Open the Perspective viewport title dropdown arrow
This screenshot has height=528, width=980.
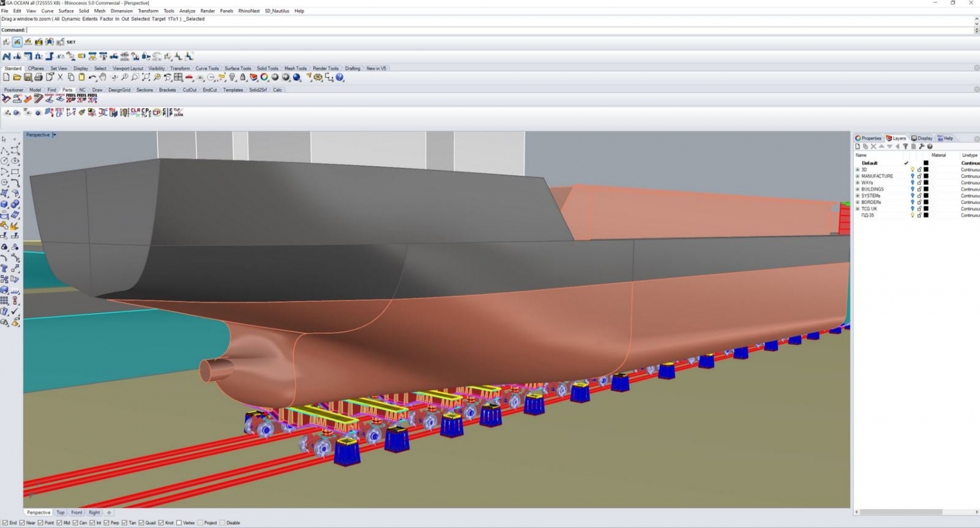pyautogui.click(x=54, y=135)
